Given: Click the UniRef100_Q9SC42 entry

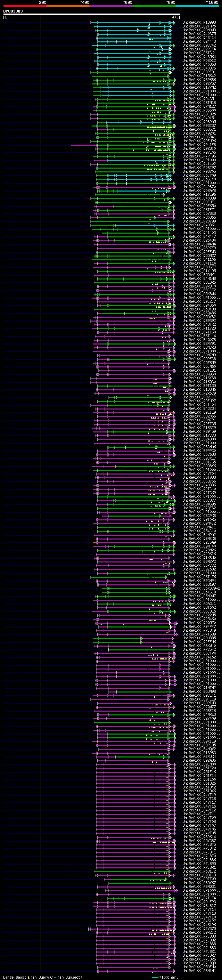Looking at the screenshot, I should [x=199, y=45].
